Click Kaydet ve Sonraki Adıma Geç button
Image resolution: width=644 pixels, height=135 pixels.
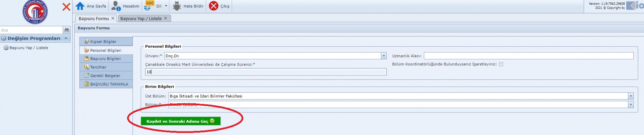[x=180, y=121]
